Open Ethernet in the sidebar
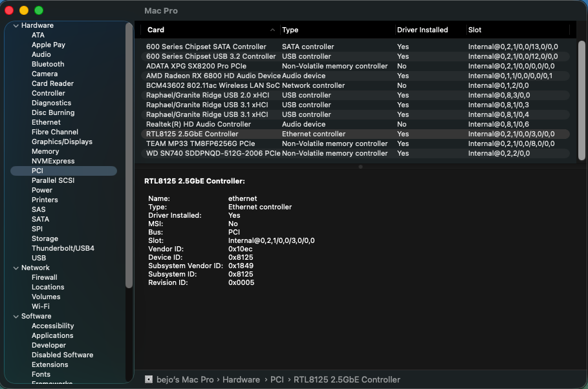 (x=46, y=122)
